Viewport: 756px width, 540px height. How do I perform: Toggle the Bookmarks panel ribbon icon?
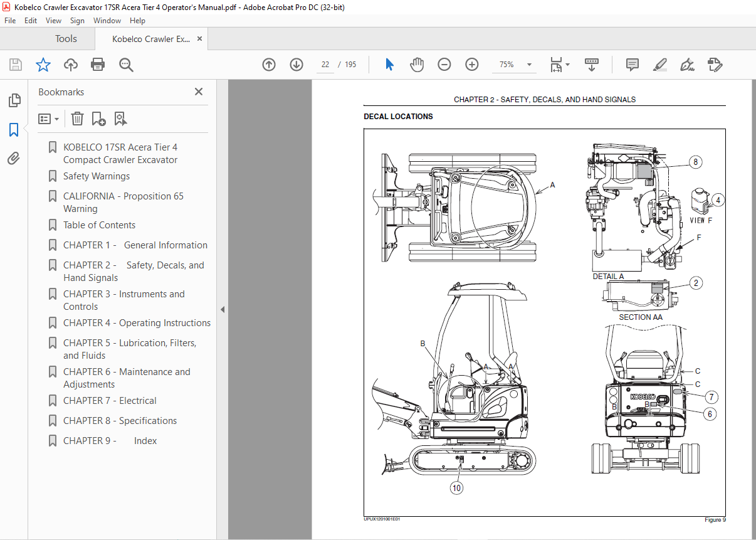pos(14,130)
